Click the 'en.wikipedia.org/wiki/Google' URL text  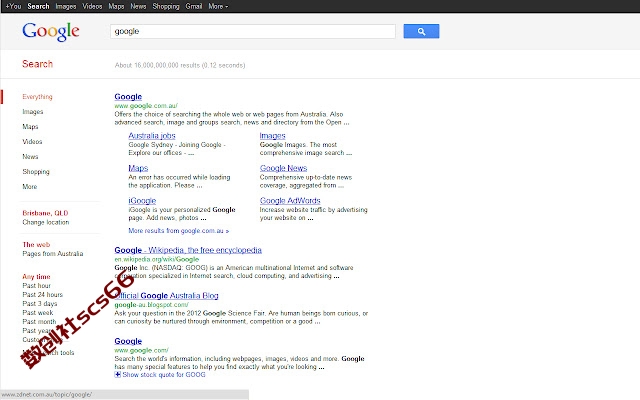tap(157, 259)
